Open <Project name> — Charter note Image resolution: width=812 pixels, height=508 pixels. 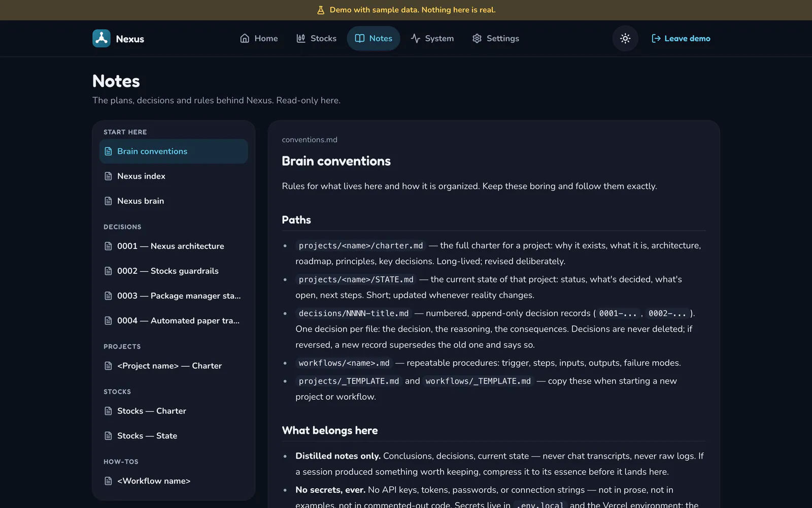[x=174, y=366]
